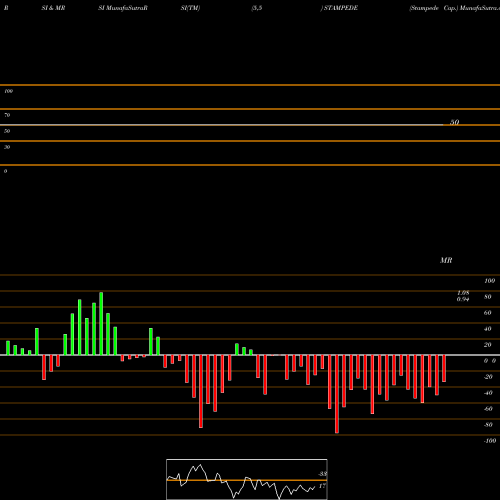The image size is (500, 500).
Task: Click the MR panel title label
Action: (x=446, y=260)
